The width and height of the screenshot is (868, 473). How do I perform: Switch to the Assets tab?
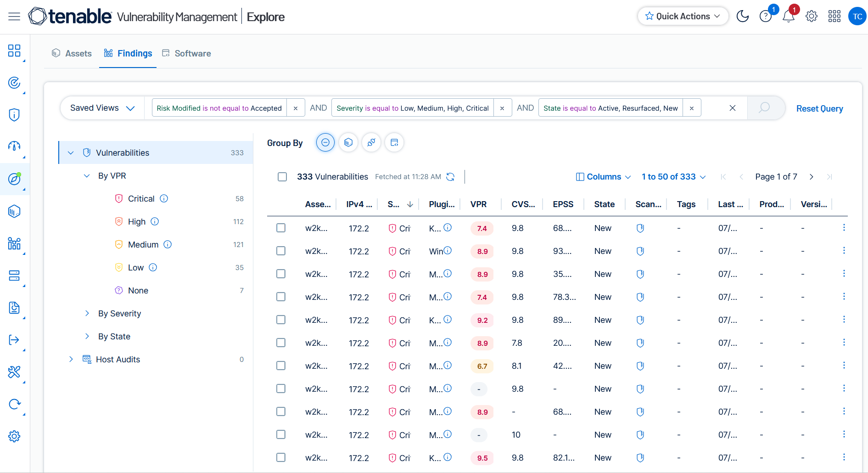72,53
